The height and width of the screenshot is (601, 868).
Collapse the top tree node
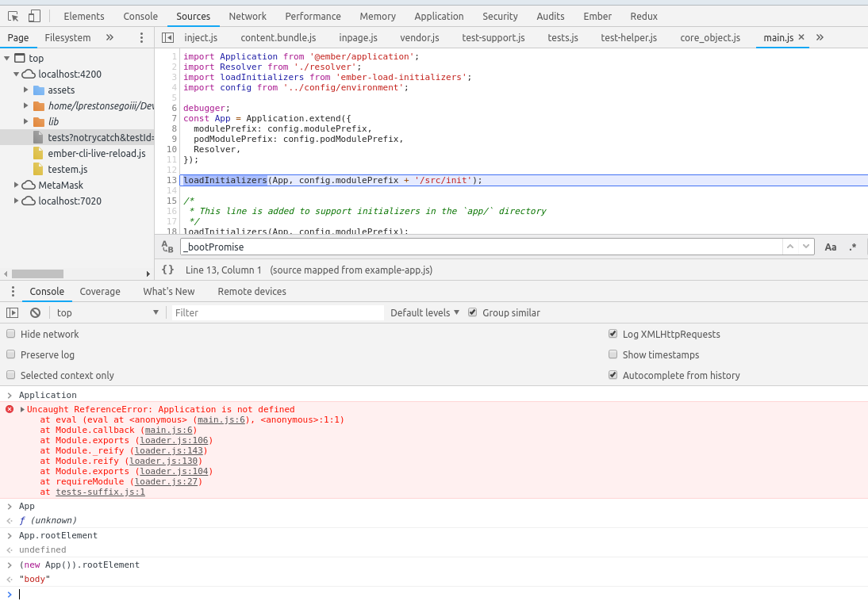pyautogui.click(x=6, y=58)
